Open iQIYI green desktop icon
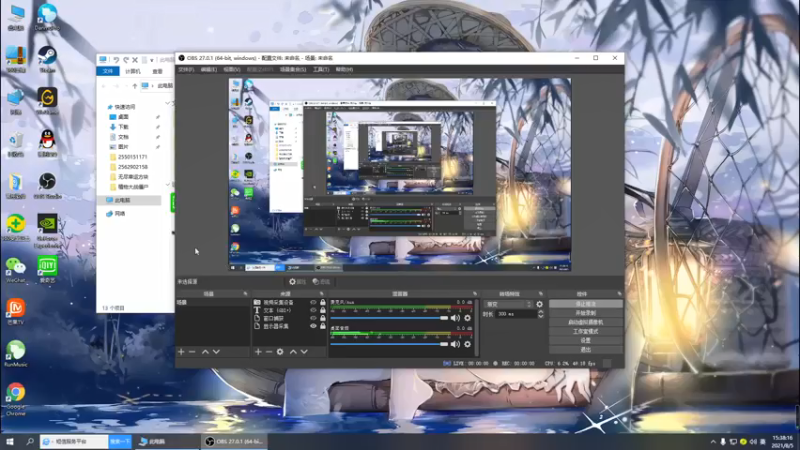This screenshot has width=800, height=450. click(x=47, y=270)
